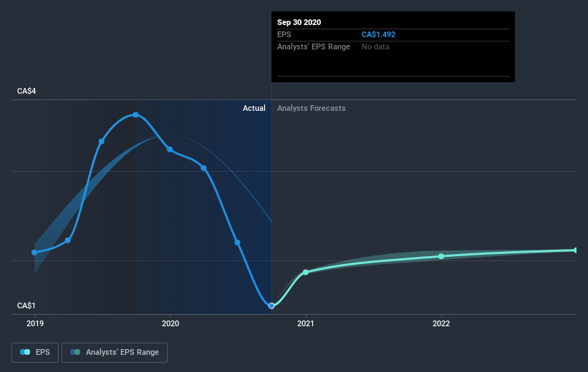Click the Sep 30 2020 tooltip date
This screenshot has height=372, width=588.
[299, 22]
